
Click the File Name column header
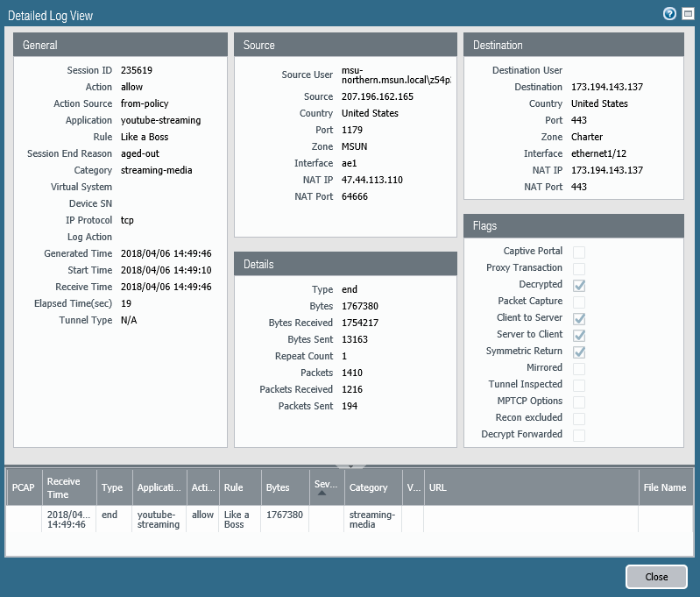coord(664,487)
